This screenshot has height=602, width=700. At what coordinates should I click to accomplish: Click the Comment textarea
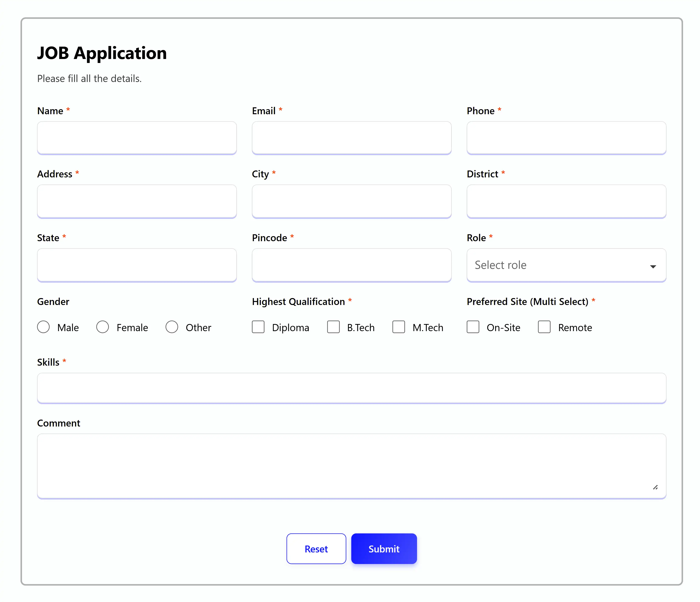click(x=351, y=466)
